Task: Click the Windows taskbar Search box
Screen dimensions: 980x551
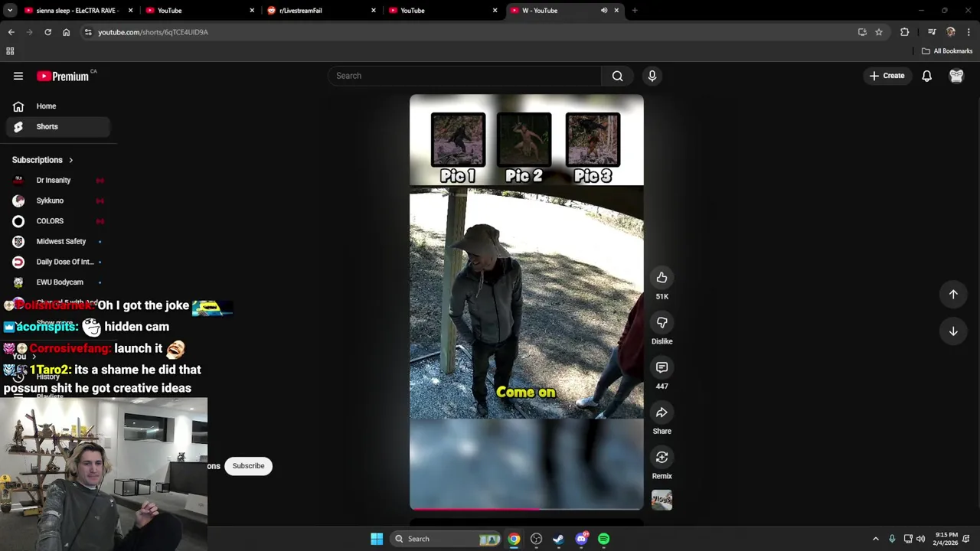Action: (x=446, y=539)
